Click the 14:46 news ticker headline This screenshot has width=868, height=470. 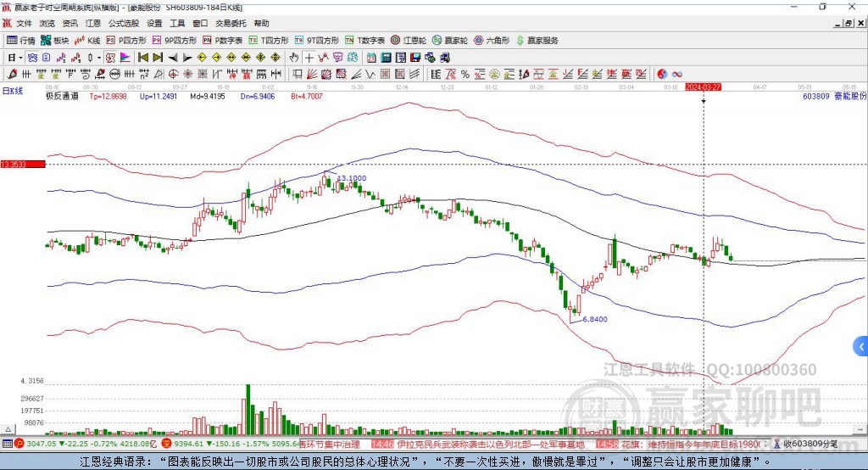478,444
